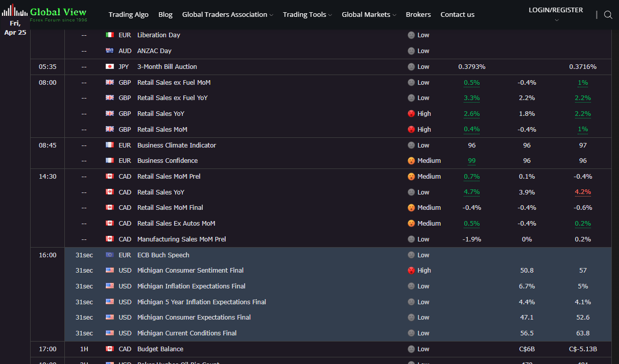Go to the Blog page
619x364 pixels.
(165, 15)
